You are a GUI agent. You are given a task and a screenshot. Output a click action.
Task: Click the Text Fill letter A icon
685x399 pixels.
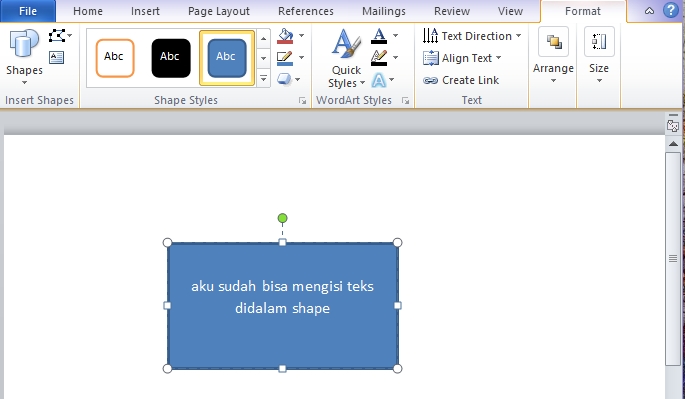(379, 36)
